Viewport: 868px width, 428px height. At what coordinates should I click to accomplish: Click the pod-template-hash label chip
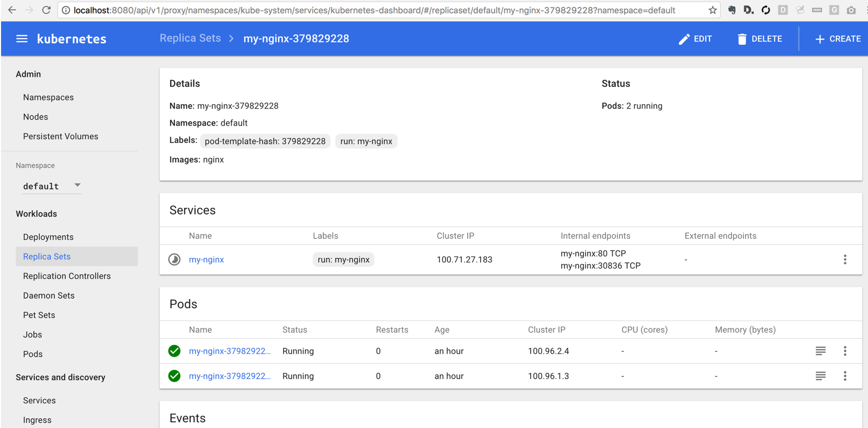tap(265, 141)
